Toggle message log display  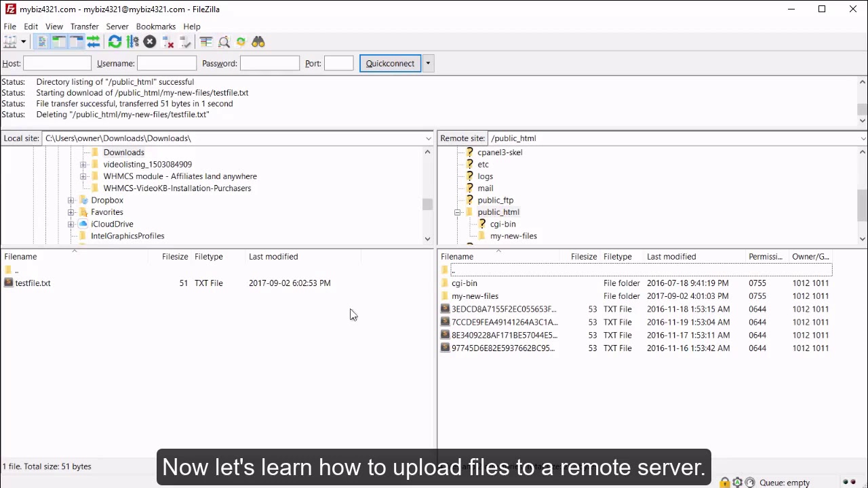[x=41, y=42]
